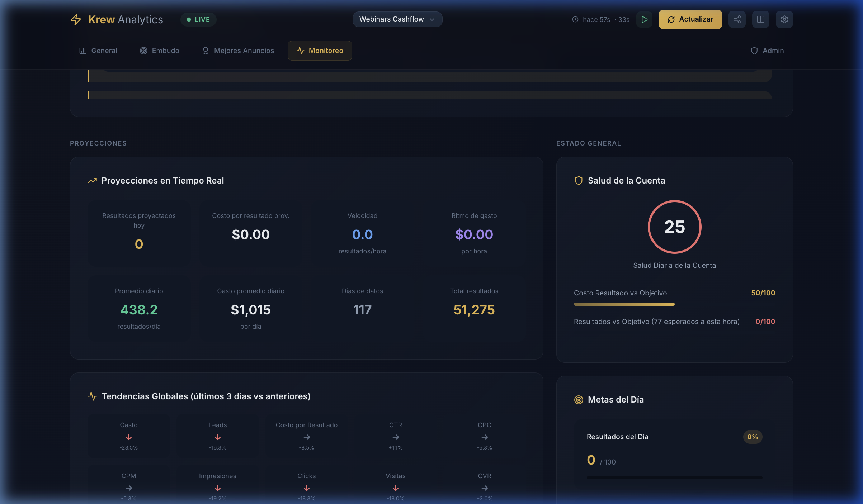Click the Actualizar button
This screenshot has width=863, height=504.
point(690,19)
